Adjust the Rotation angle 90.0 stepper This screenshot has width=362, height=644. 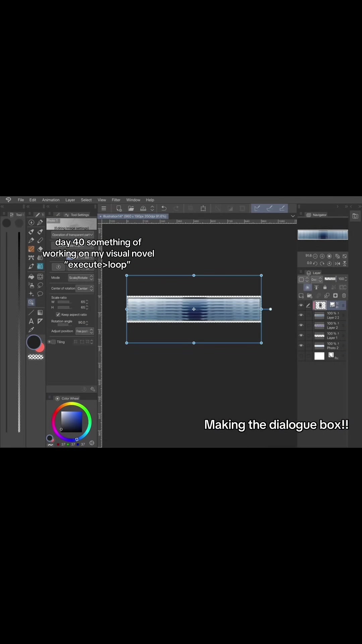(87, 322)
